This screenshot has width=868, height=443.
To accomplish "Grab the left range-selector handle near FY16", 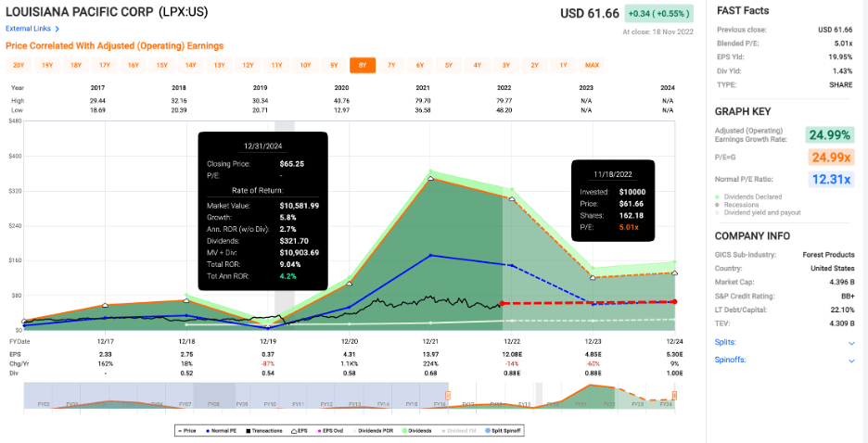I will click(448, 396).
